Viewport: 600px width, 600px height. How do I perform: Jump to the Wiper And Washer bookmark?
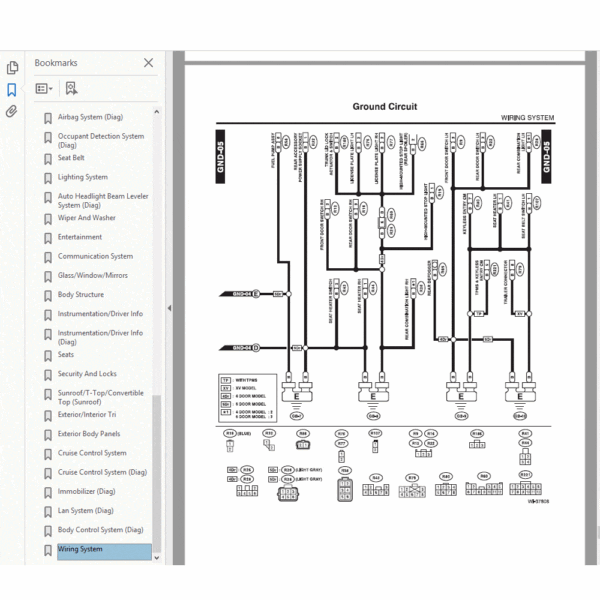click(x=86, y=217)
